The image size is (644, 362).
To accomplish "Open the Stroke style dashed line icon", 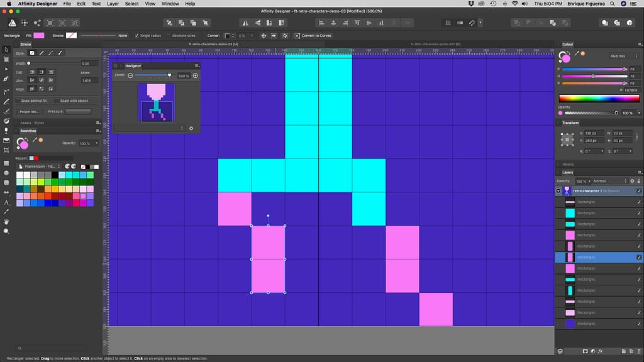I will tap(50, 53).
